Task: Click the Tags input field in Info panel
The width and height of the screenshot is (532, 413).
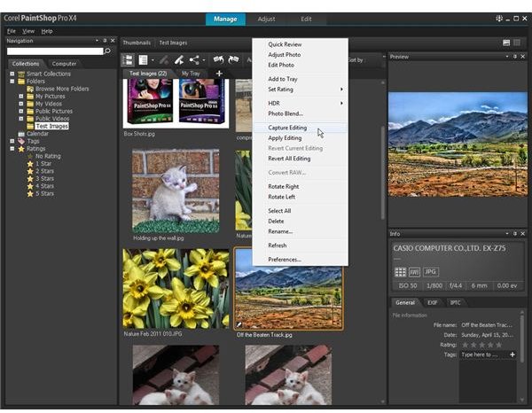Action: [484, 355]
